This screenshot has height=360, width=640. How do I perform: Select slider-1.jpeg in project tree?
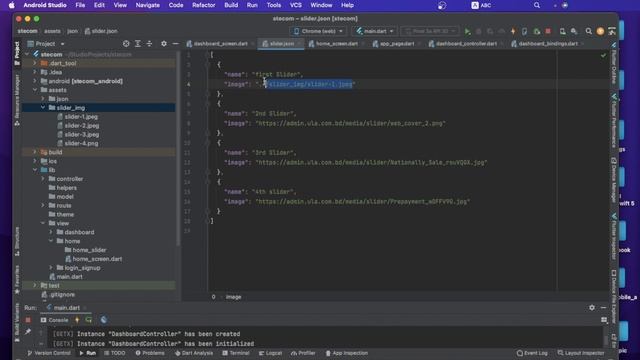[81, 117]
